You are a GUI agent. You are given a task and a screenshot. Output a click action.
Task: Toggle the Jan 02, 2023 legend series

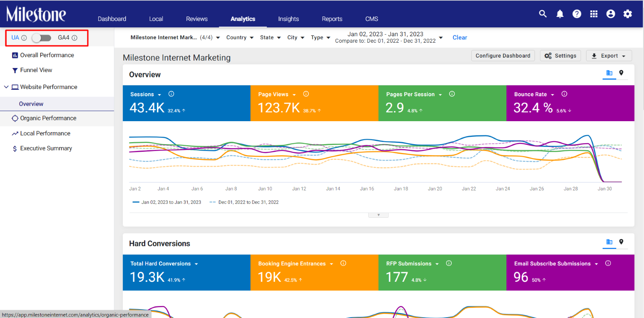point(167,202)
